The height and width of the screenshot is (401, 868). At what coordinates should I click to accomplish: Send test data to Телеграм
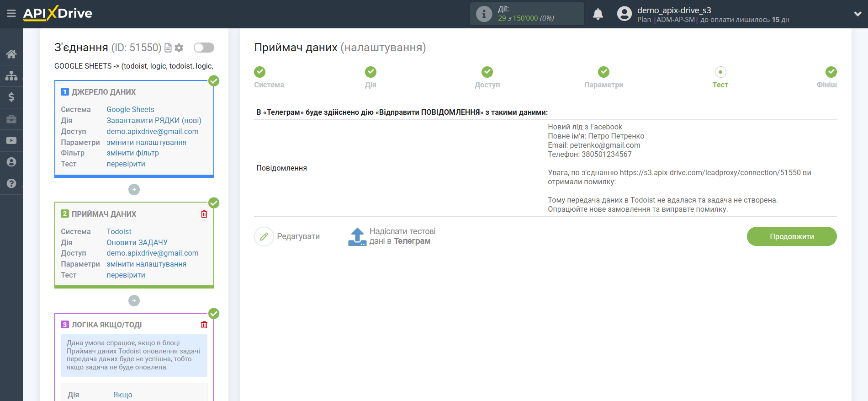(x=392, y=236)
